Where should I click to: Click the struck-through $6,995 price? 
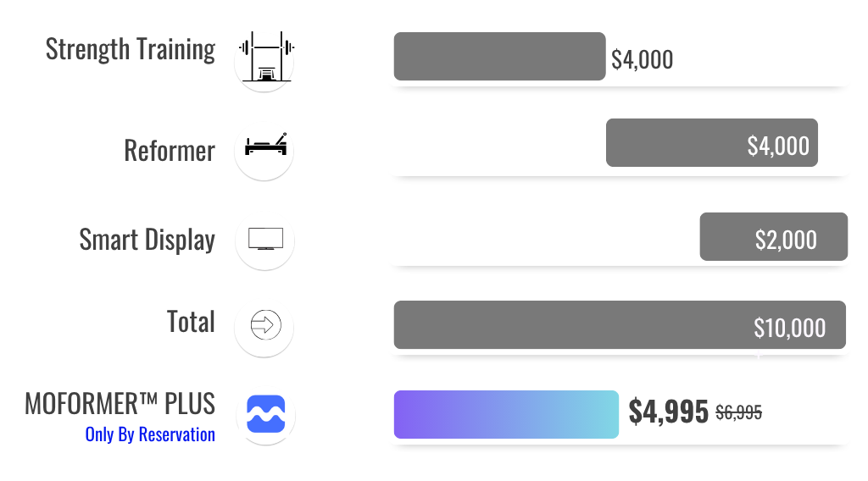738,412
